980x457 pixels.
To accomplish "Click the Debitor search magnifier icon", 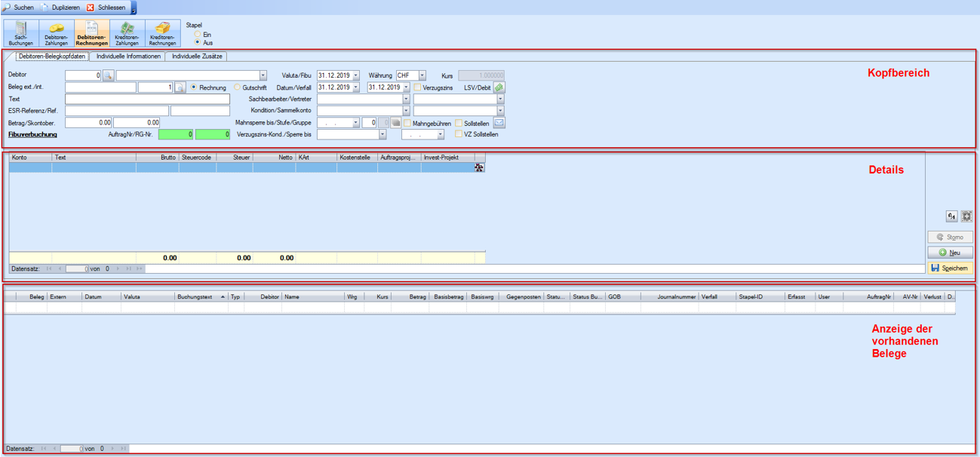I will click(x=108, y=75).
